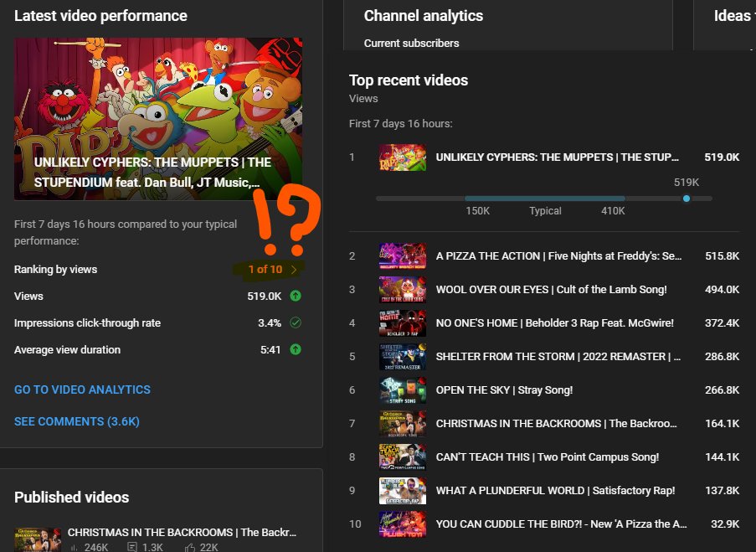Open 'OPEN THE SKY | Stray Song!' title
The height and width of the screenshot is (552, 756).
coord(504,389)
